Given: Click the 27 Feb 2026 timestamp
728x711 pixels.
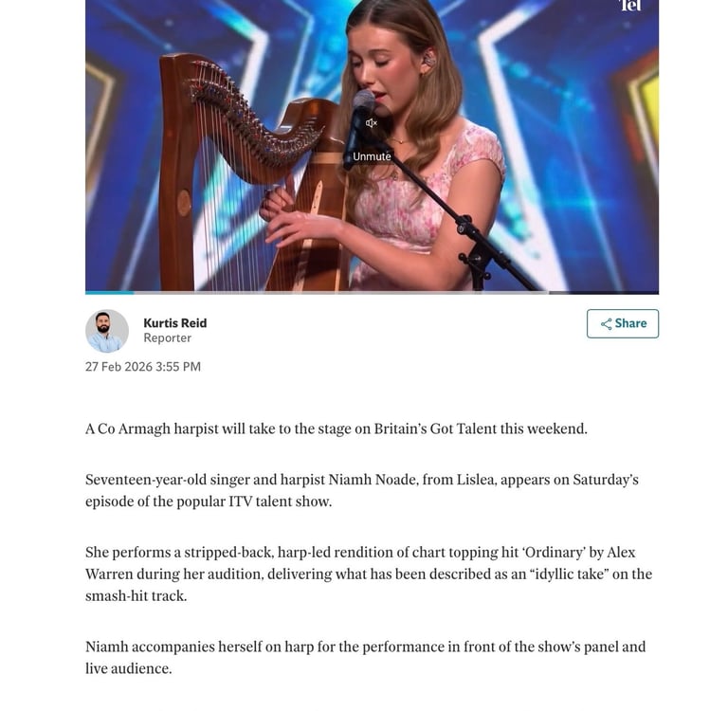Looking at the screenshot, I should (x=143, y=367).
